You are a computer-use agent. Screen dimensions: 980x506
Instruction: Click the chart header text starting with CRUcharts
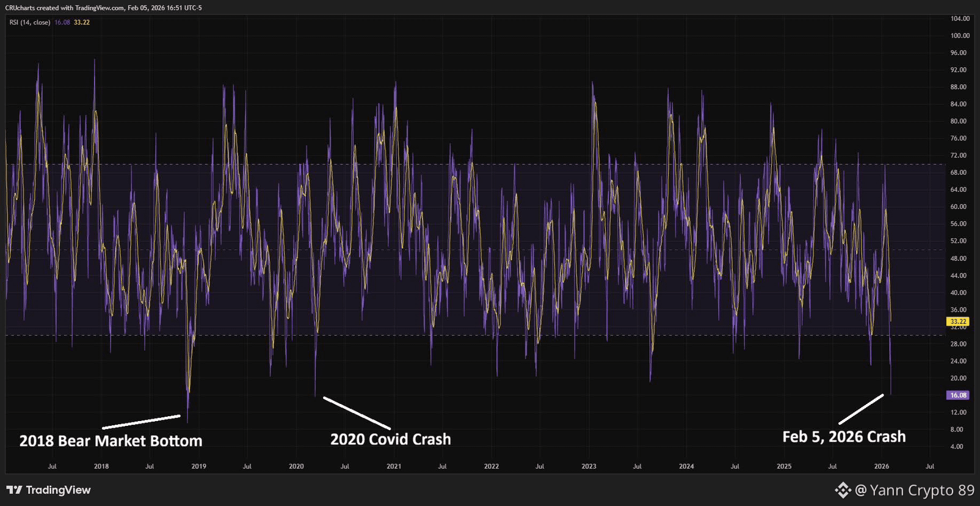[103, 8]
